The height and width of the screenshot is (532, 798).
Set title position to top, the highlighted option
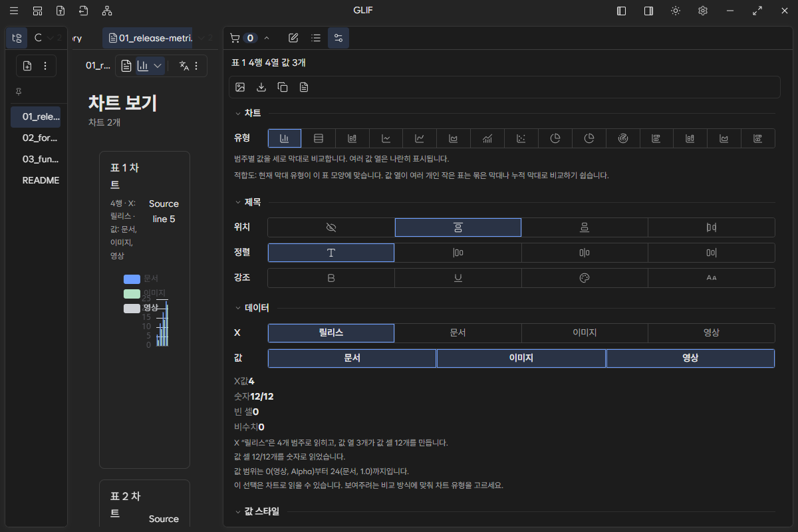[458, 227]
